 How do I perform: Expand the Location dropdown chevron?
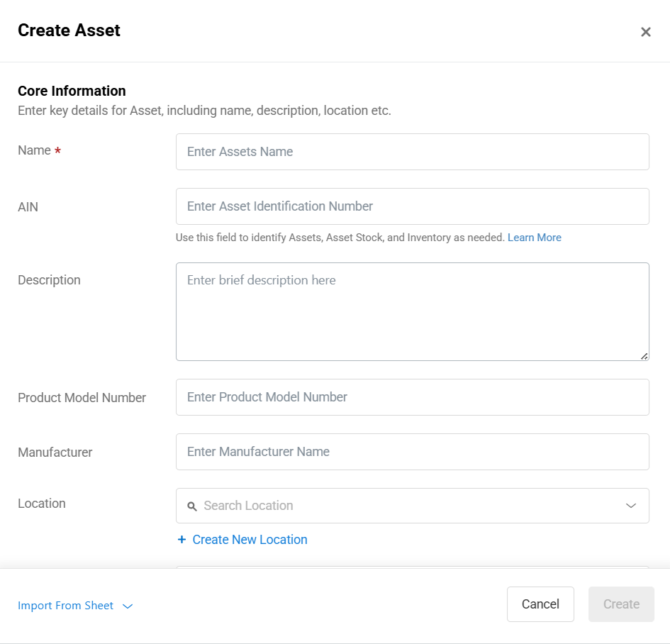[631, 506]
